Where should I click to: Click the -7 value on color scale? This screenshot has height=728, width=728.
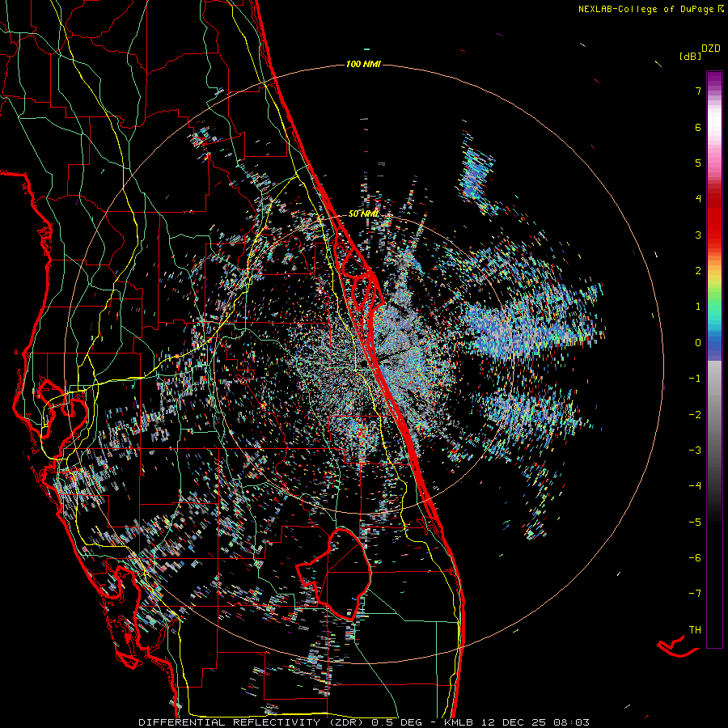point(695,594)
